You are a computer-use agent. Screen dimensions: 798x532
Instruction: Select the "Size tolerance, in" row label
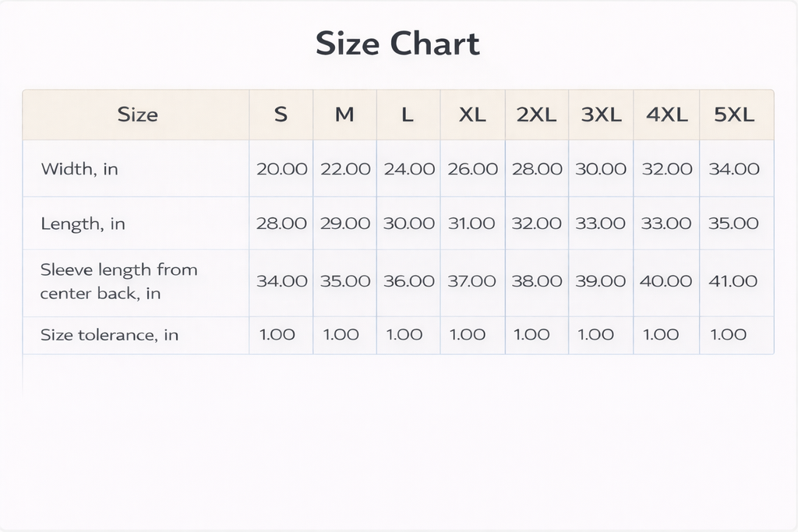pos(109,336)
